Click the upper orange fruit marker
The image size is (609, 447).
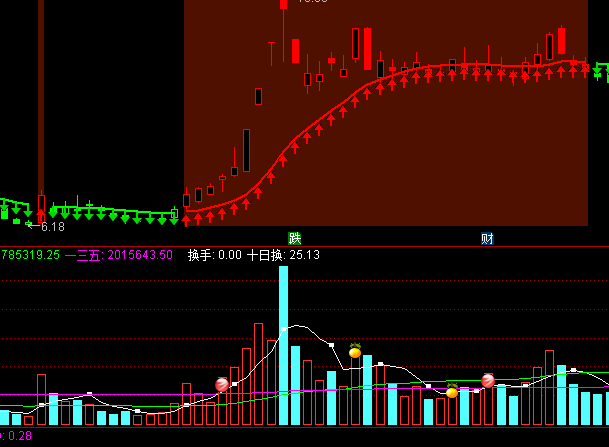[355, 351]
